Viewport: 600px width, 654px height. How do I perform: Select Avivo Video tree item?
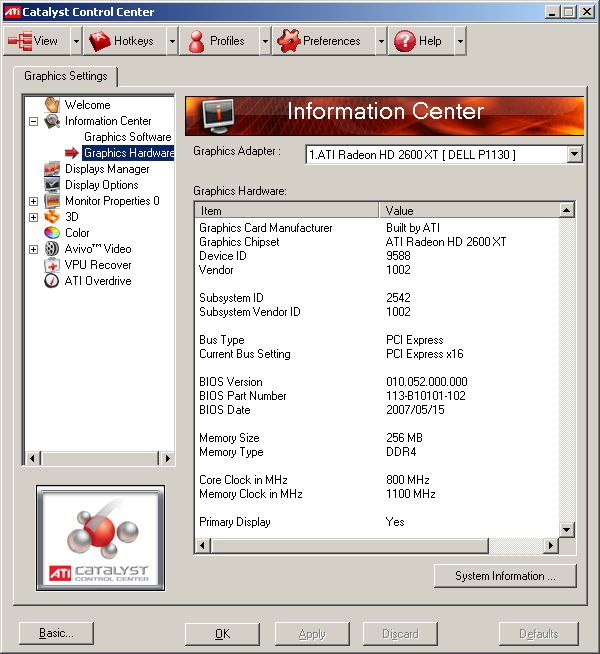tap(98, 249)
